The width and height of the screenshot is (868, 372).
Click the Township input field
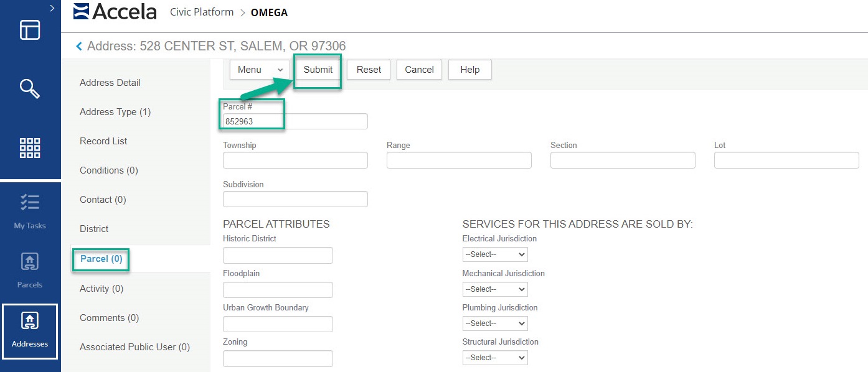(x=295, y=160)
